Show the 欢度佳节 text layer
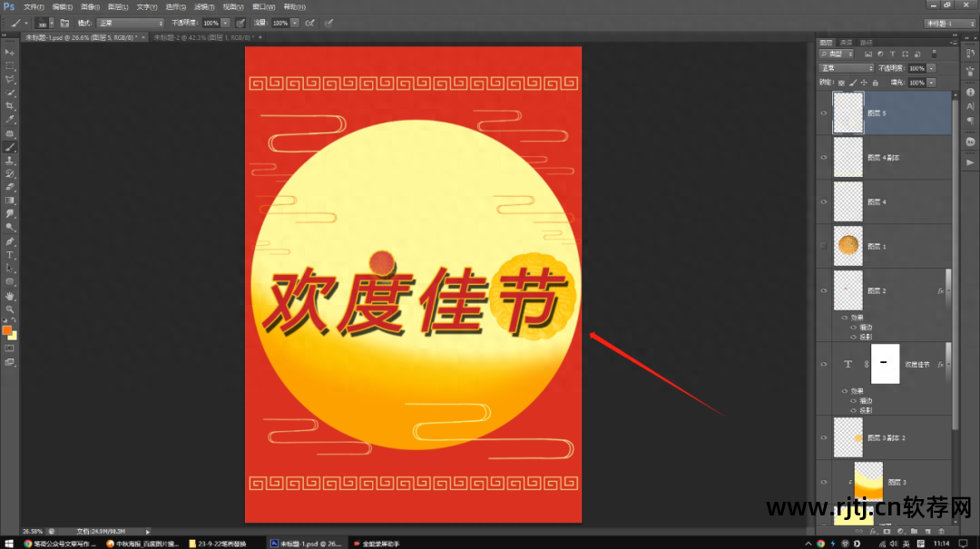The width and height of the screenshot is (980, 549). click(x=824, y=363)
